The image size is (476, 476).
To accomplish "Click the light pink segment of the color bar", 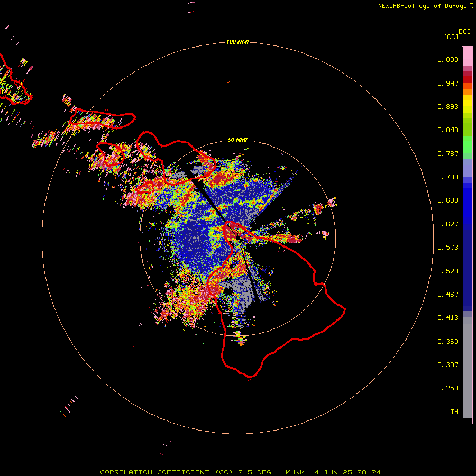I will coord(467,56).
